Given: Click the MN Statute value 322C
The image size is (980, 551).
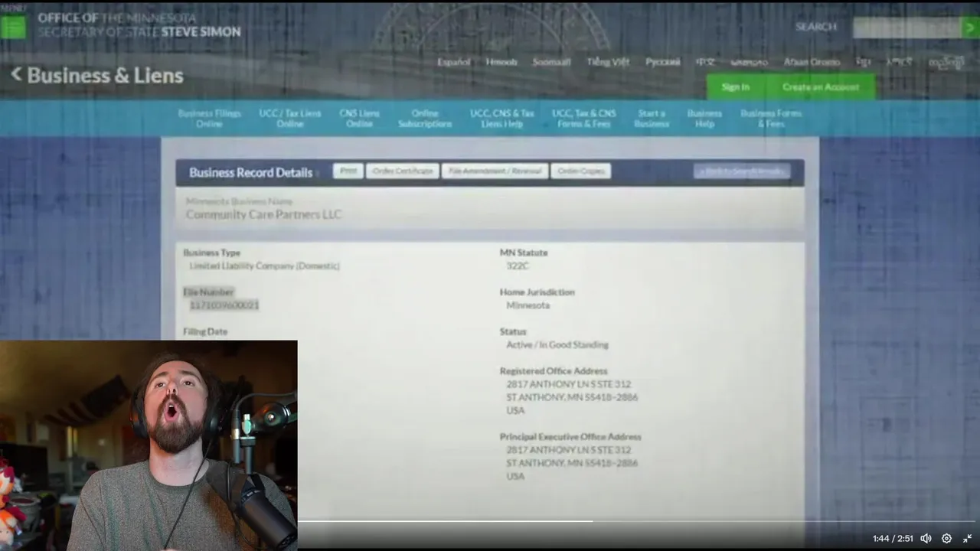Looking at the screenshot, I should [x=518, y=266].
